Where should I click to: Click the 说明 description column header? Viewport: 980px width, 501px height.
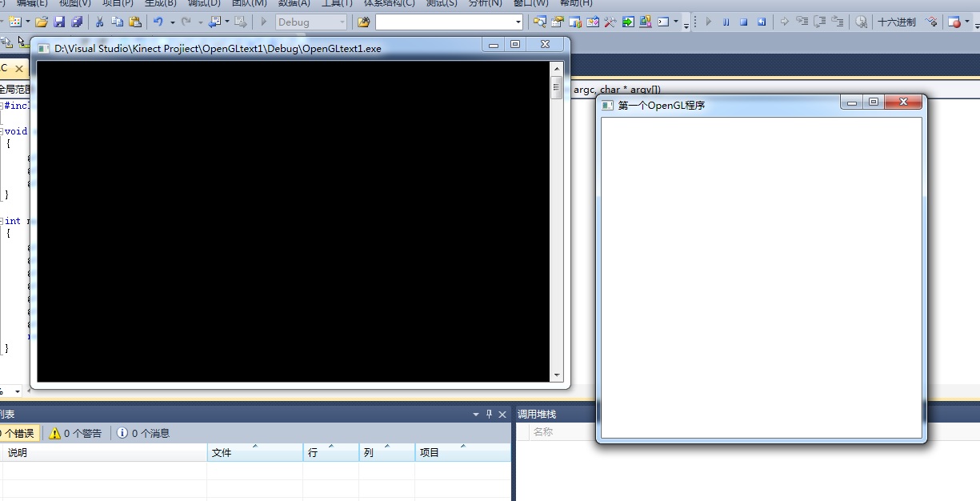(x=104, y=452)
